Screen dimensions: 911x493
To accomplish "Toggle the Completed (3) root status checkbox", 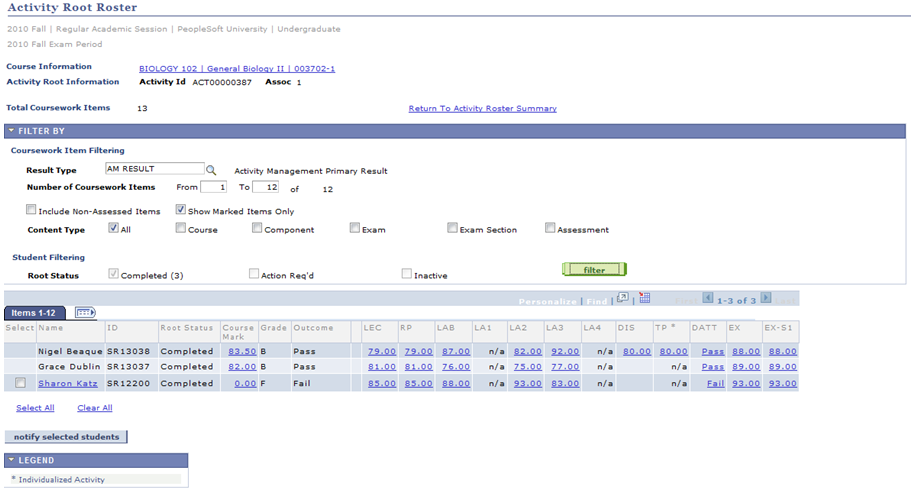I will [113, 274].
